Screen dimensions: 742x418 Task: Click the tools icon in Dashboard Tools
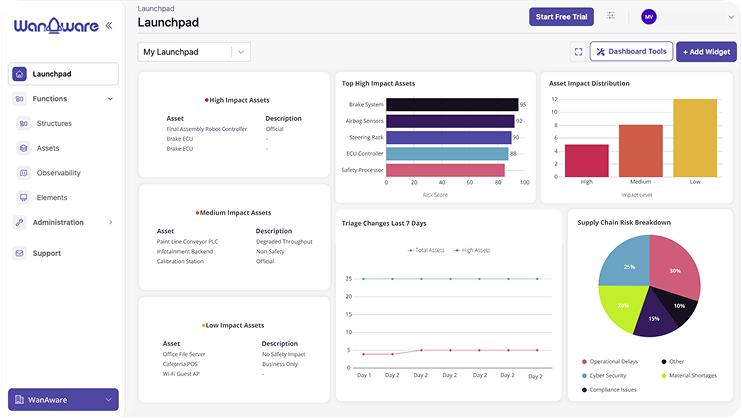pyautogui.click(x=601, y=52)
